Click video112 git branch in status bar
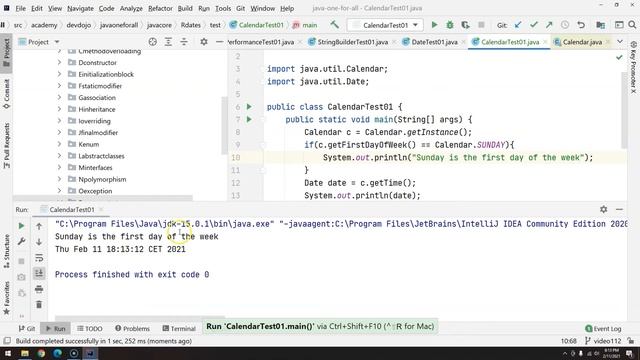 [x=603, y=341]
